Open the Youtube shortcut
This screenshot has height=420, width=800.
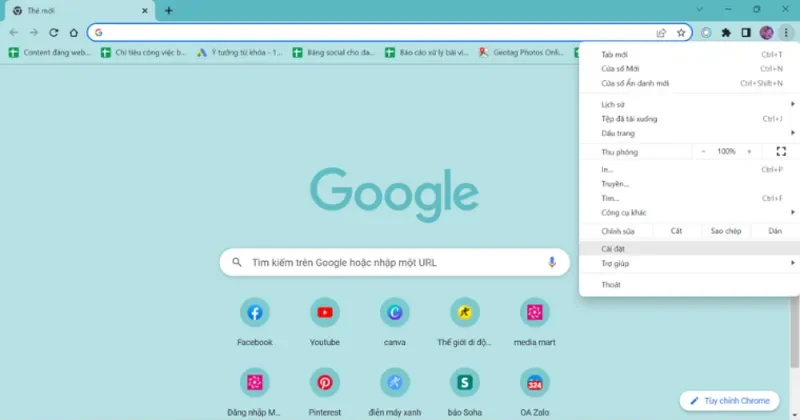tap(324, 323)
